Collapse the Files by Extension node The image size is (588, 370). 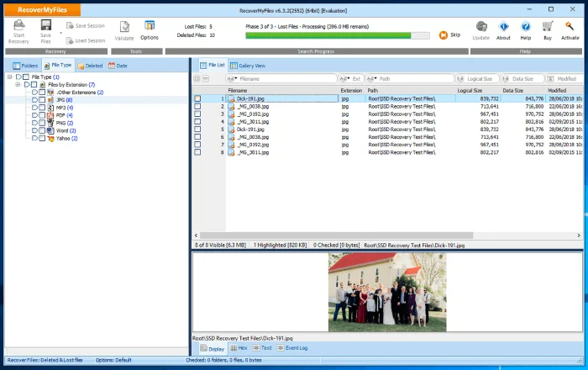(17, 85)
